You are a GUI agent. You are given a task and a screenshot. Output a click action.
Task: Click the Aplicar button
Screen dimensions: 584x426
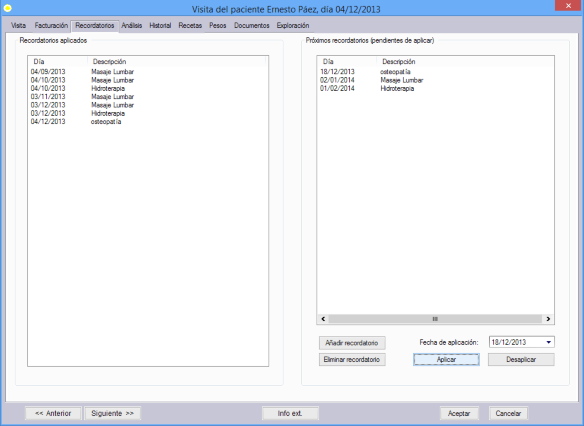click(x=446, y=359)
